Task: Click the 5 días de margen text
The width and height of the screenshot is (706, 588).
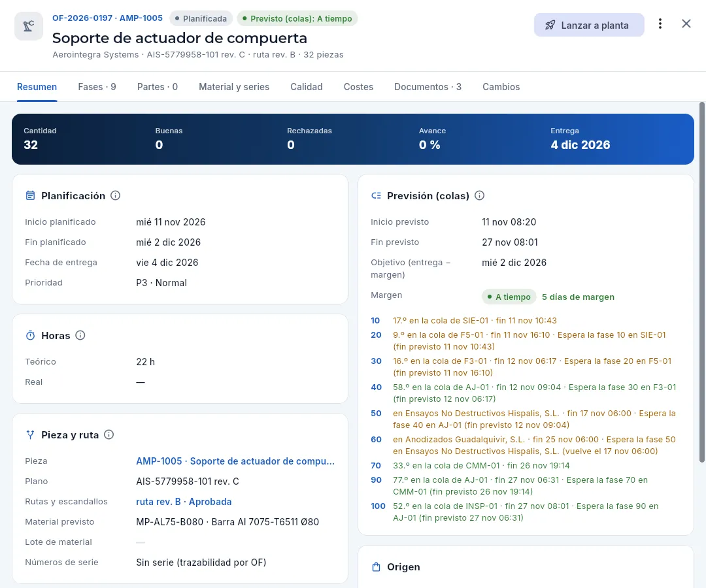Action: tap(578, 297)
